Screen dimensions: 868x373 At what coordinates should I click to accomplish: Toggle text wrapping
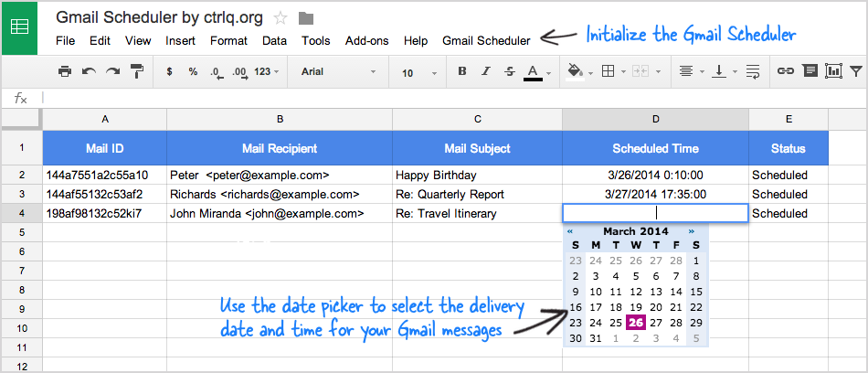[752, 71]
